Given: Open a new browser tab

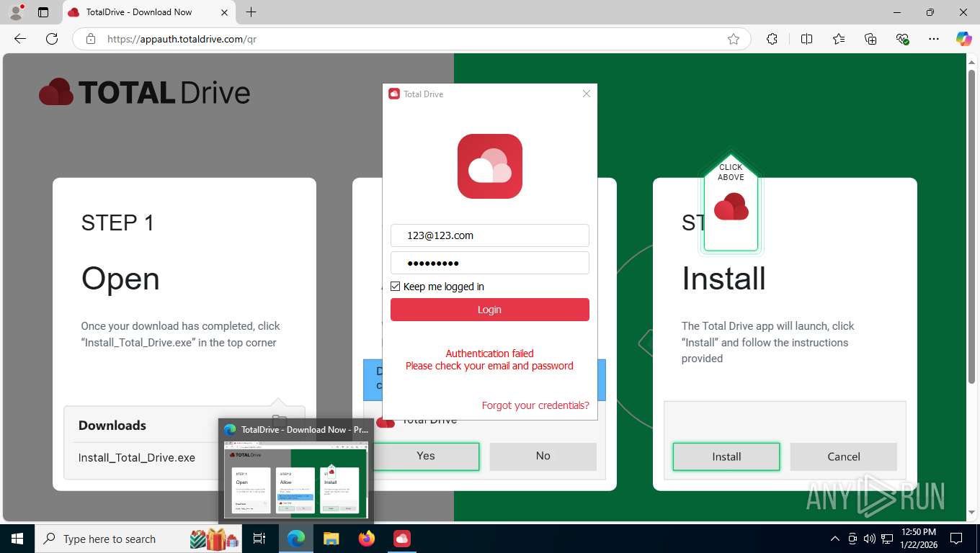Looking at the screenshot, I should click(x=251, y=12).
